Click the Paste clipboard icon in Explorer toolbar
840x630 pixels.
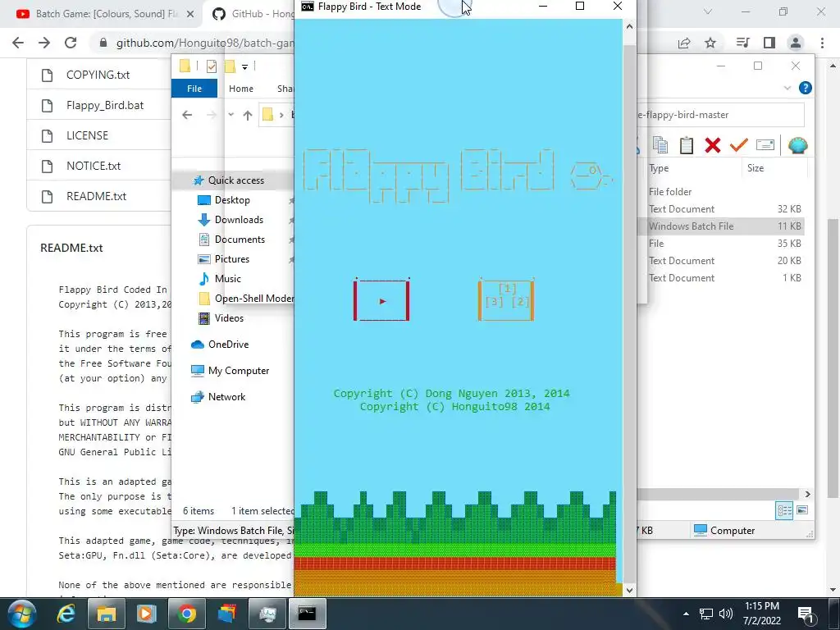pos(687,144)
